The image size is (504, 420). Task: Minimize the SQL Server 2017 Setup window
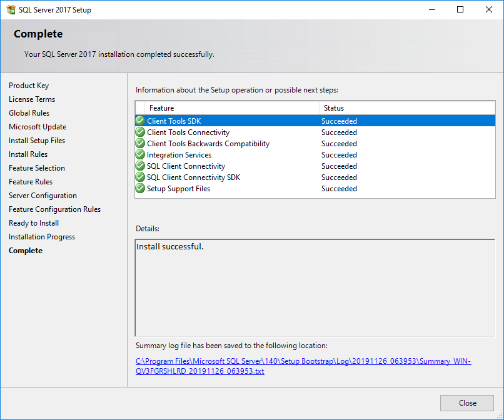(x=432, y=9)
